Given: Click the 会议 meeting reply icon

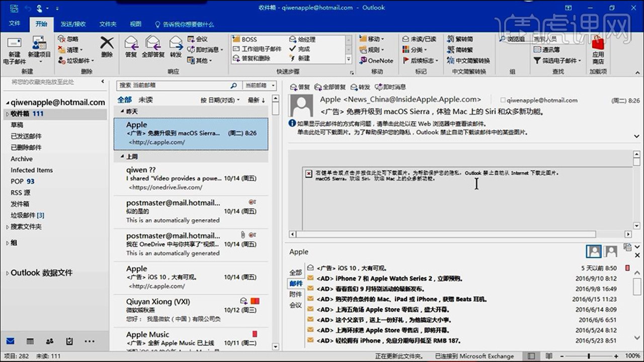Looking at the screenshot, I should [x=191, y=39].
